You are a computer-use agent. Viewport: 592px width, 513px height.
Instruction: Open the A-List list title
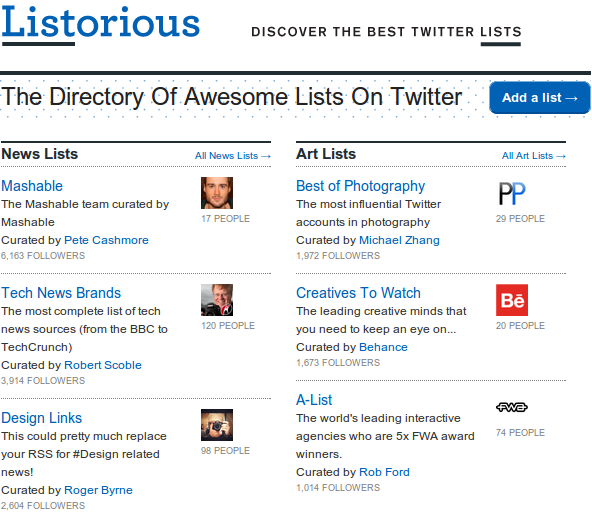pos(314,400)
